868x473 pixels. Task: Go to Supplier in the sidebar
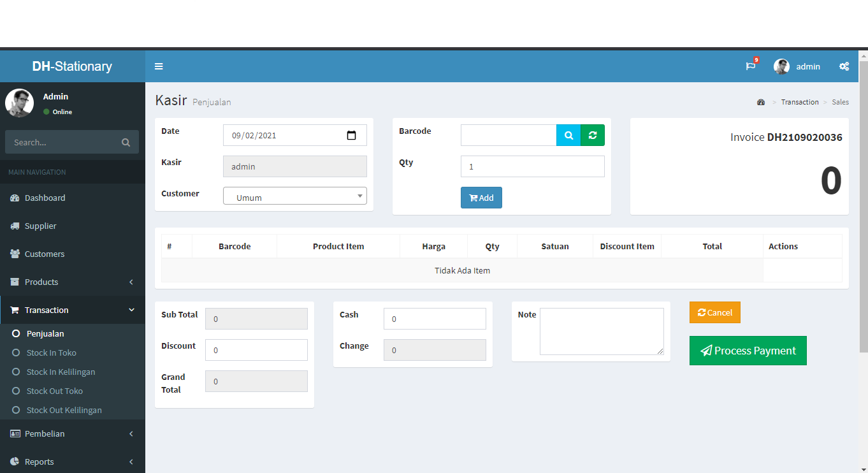coord(40,226)
